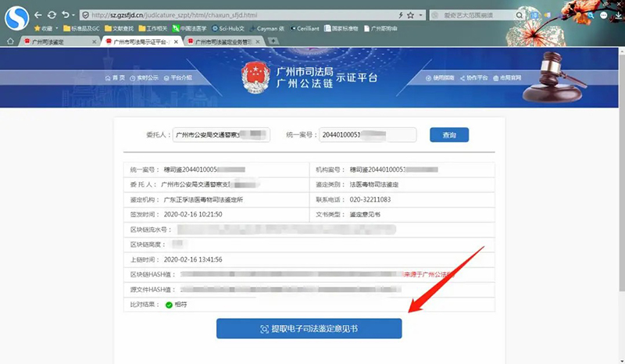The width and height of the screenshot is (625, 364).
Task: Open the Sci-Hub bookmark
Action: click(x=228, y=28)
